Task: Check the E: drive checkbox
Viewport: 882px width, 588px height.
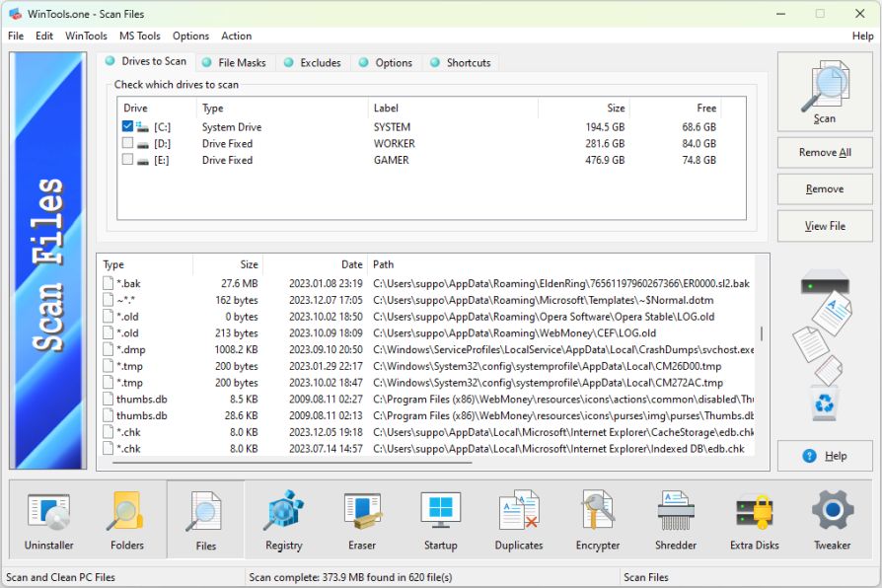Action: 127,159
